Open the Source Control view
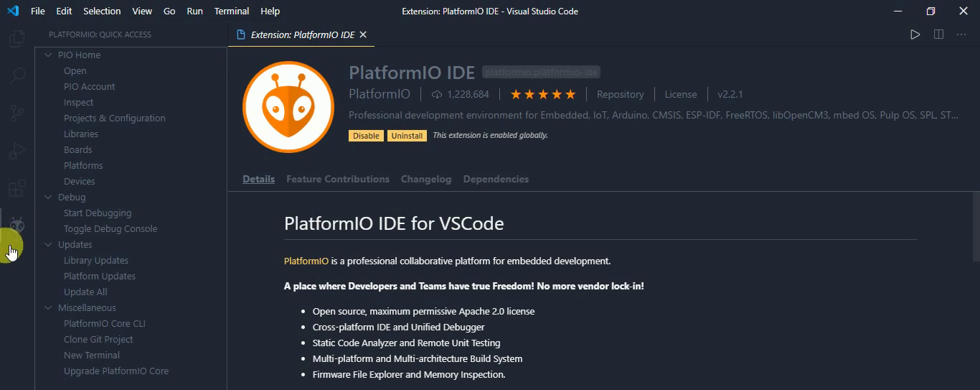The width and height of the screenshot is (980, 390). 17,113
